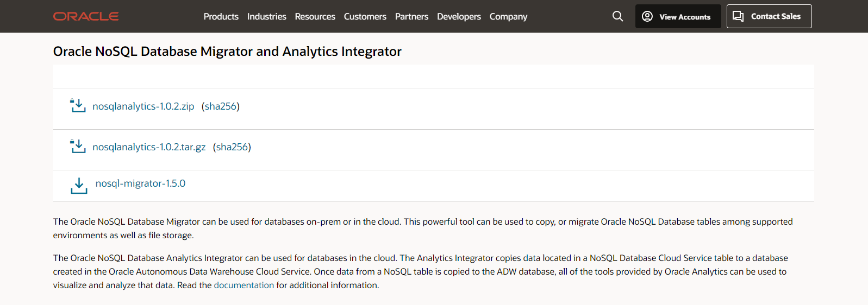Click download icon beside nosql-migrator-1.5.0
The width and height of the screenshot is (868, 305).
point(79,186)
